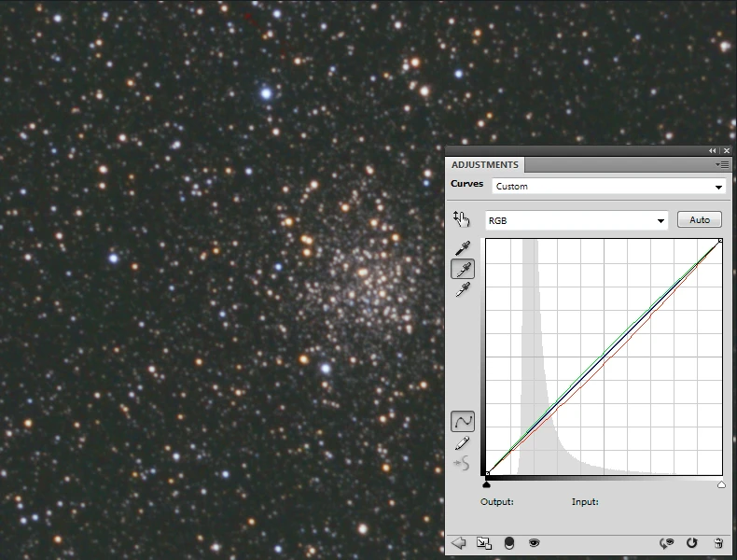This screenshot has height=560, width=737.
Task: Pick the black point eyedropper
Action: [x=462, y=248]
